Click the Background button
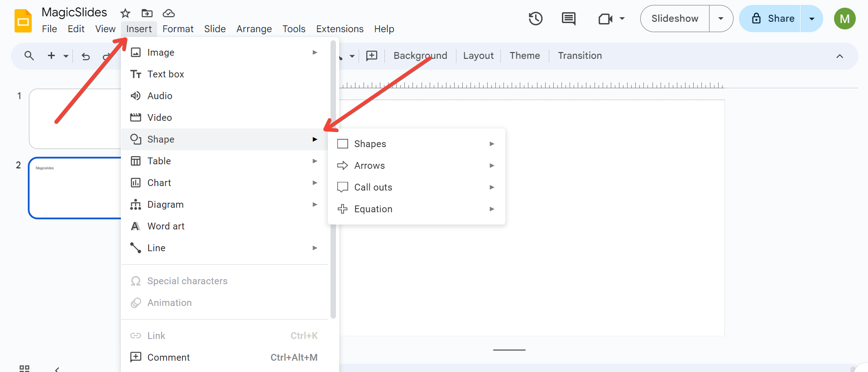Viewport: 868px width, 372px height. coord(420,56)
